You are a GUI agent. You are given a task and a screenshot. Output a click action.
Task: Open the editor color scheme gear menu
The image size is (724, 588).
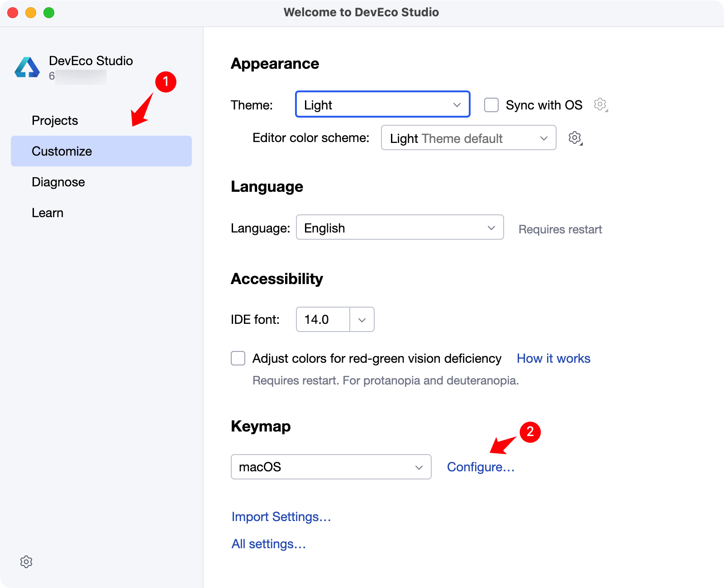(x=575, y=138)
